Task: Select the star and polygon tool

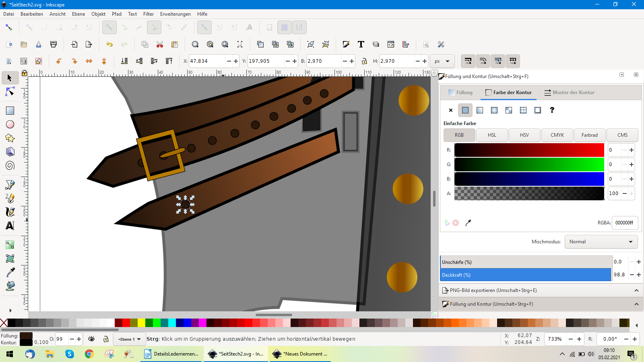Action: point(10,138)
